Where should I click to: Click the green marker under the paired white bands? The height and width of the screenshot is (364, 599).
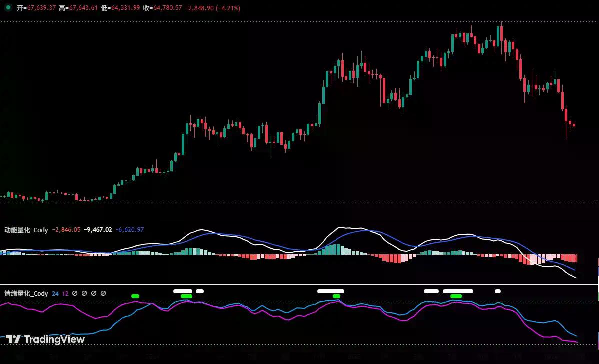point(456,296)
